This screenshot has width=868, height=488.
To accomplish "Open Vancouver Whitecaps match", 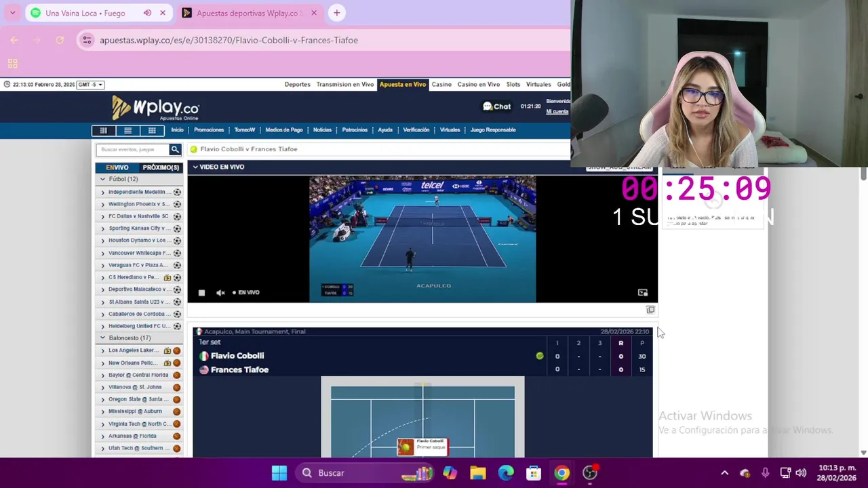I will click(x=139, y=253).
